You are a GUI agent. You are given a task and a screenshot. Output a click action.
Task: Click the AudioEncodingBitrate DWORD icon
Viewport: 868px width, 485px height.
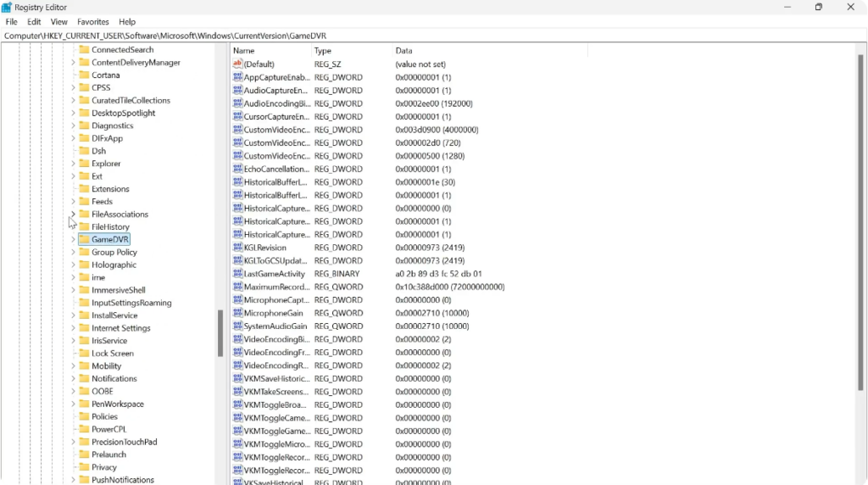[237, 103]
